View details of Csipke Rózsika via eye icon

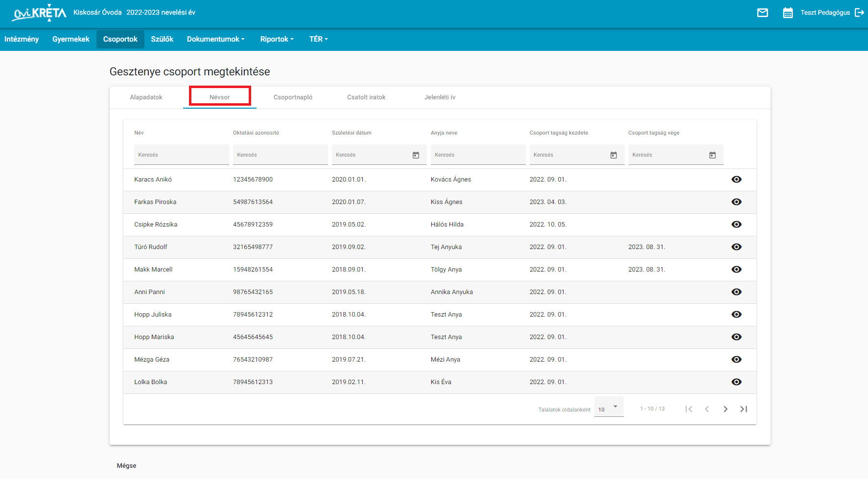736,225
